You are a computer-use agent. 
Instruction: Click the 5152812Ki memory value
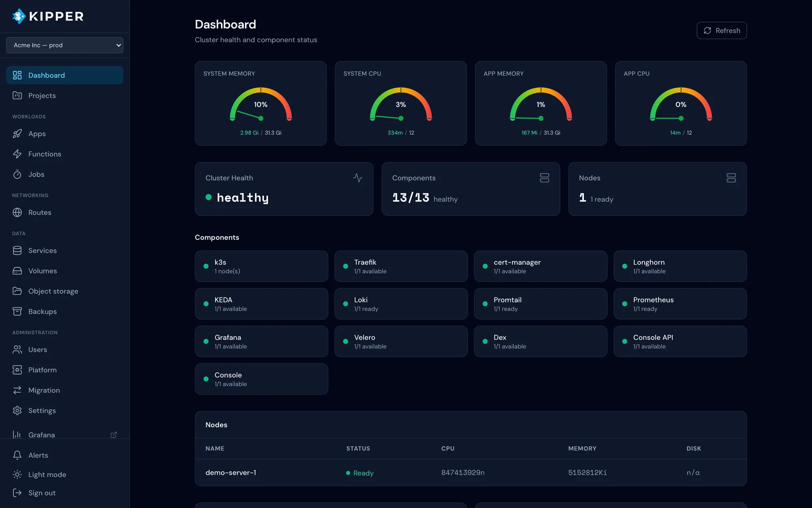click(587, 473)
